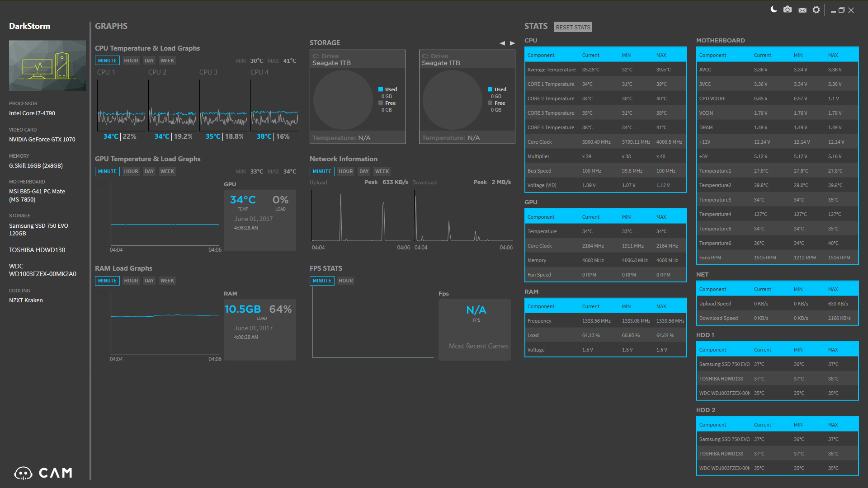This screenshot has height=488, width=868.
Task: Click Intel Core i7-4790 processor text
Action: point(32,113)
